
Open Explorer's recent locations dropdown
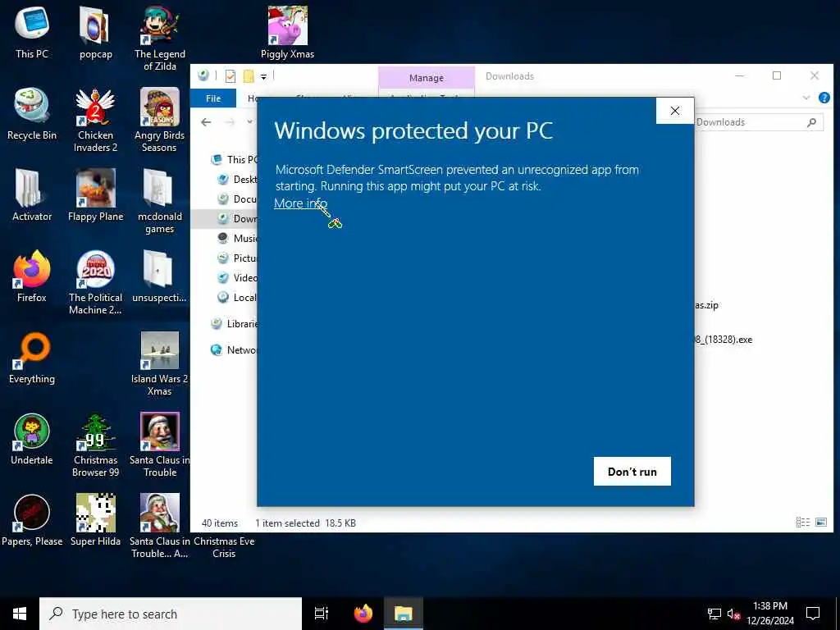pyautogui.click(x=249, y=122)
